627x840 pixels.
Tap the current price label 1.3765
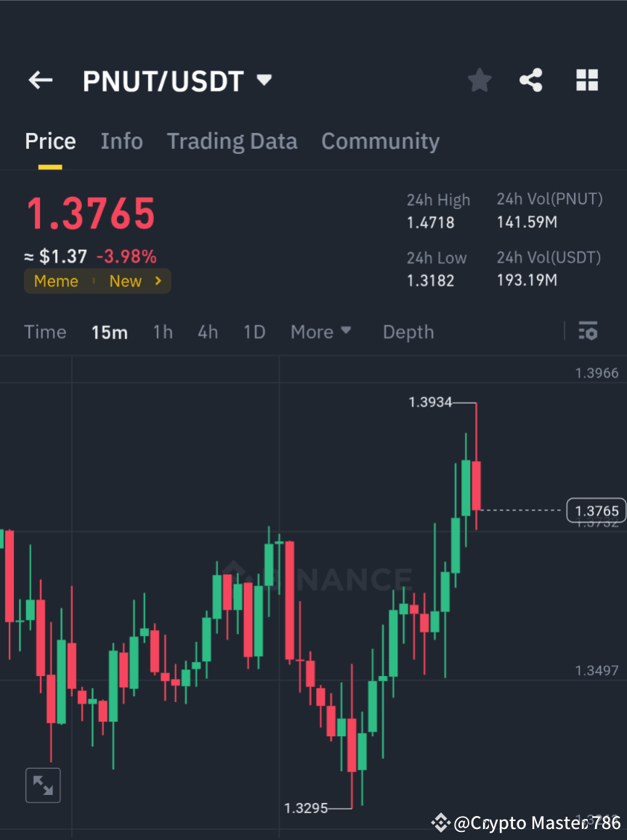point(596,510)
